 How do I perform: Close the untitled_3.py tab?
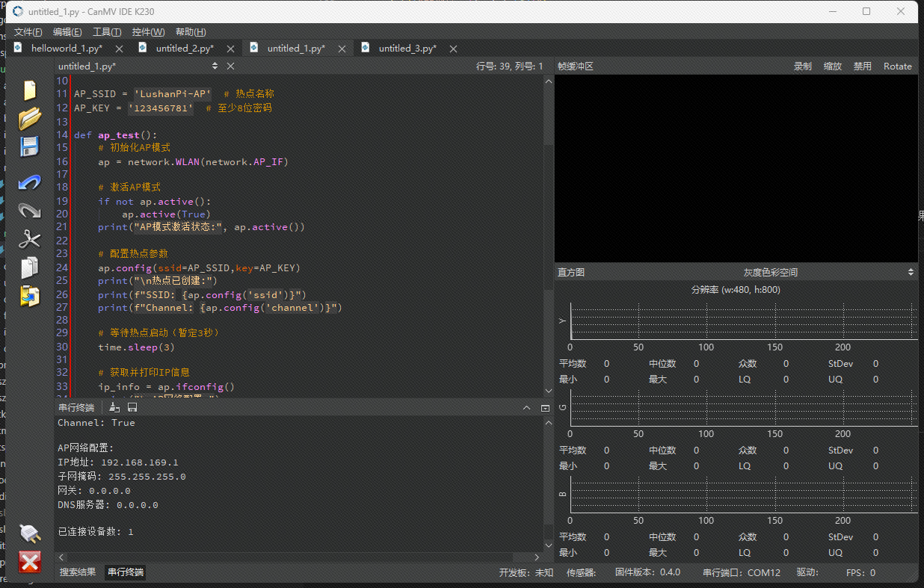pos(453,49)
